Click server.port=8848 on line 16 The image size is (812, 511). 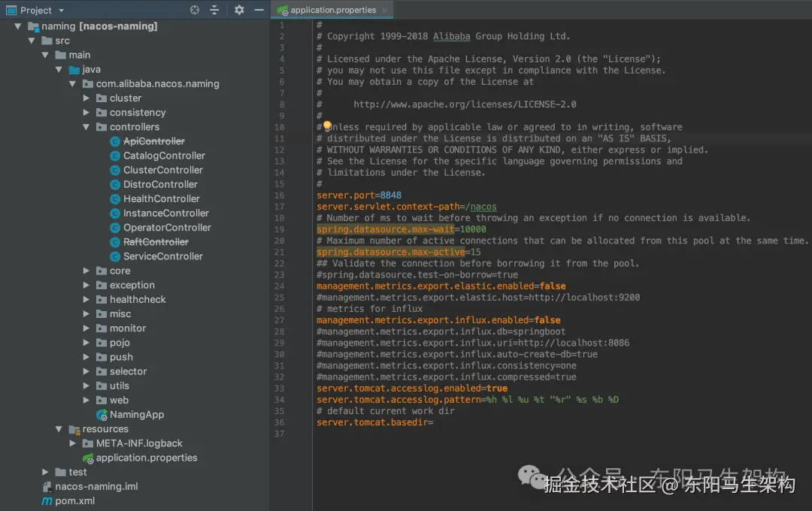coord(359,195)
